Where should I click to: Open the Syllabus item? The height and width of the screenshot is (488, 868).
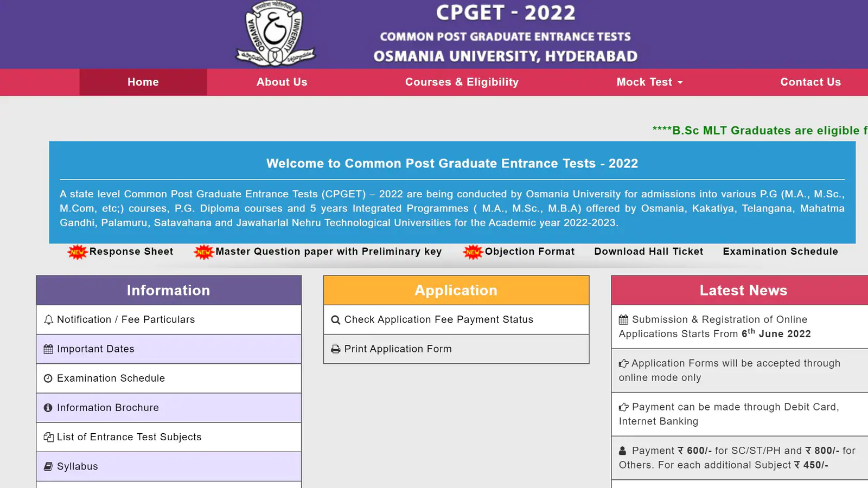[x=169, y=466]
